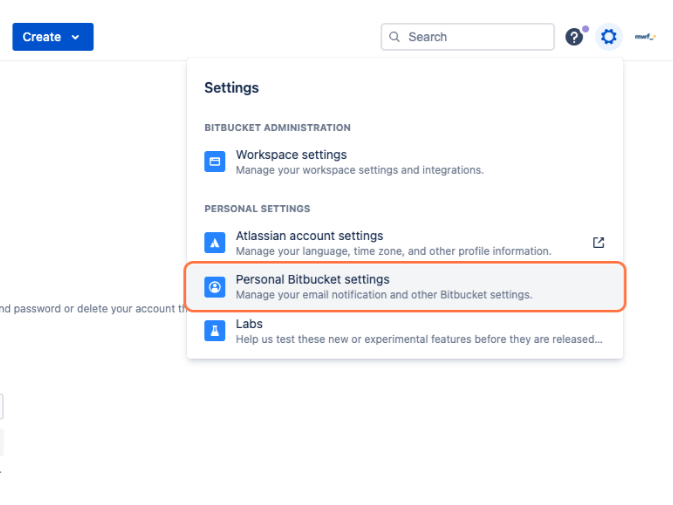Choose Personal Bitbucket settings
The width and height of the screenshot is (673, 505).
tap(312, 280)
